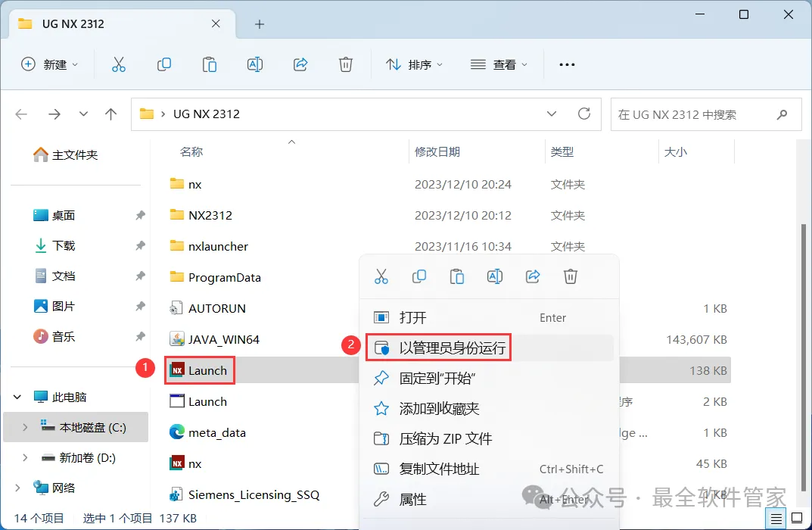The image size is (812, 530).
Task: Sort by 类型 column header
Action: pyautogui.click(x=562, y=151)
